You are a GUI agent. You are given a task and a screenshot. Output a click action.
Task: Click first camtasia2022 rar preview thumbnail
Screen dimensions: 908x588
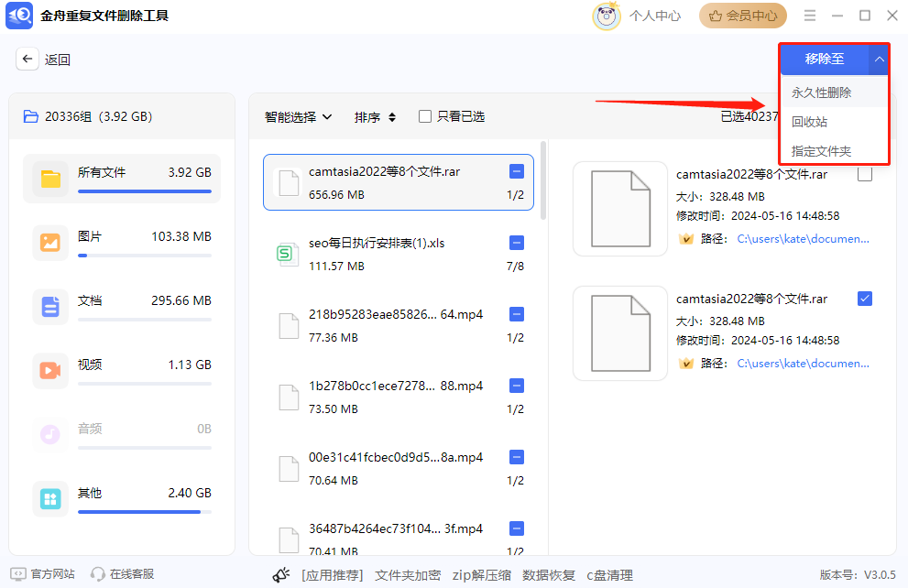(x=620, y=209)
